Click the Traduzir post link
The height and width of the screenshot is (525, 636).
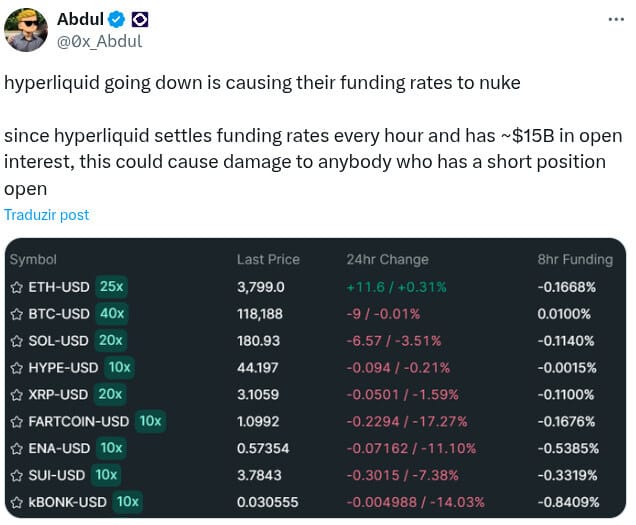click(46, 215)
